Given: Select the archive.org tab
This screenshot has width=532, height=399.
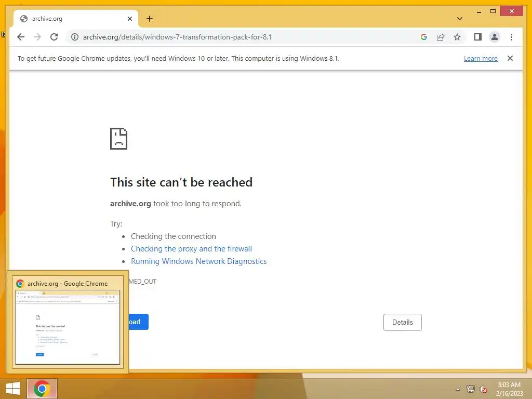Looking at the screenshot, I should click(76, 19).
